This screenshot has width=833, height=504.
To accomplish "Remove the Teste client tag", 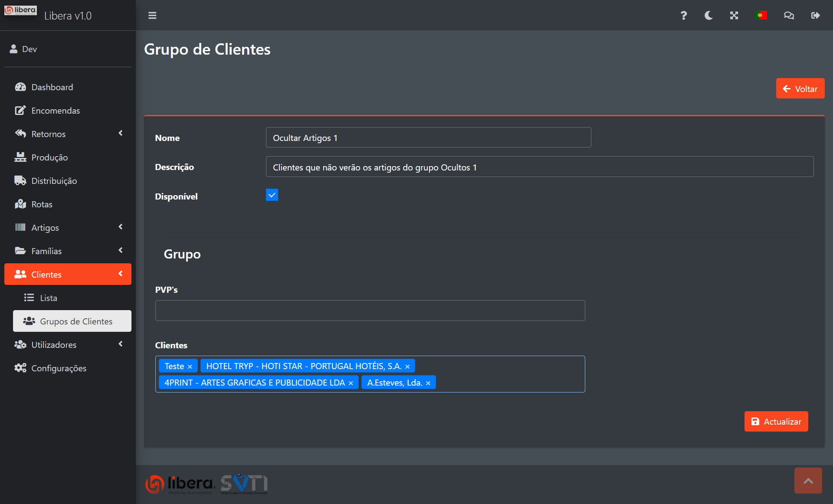I will tap(190, 367).
